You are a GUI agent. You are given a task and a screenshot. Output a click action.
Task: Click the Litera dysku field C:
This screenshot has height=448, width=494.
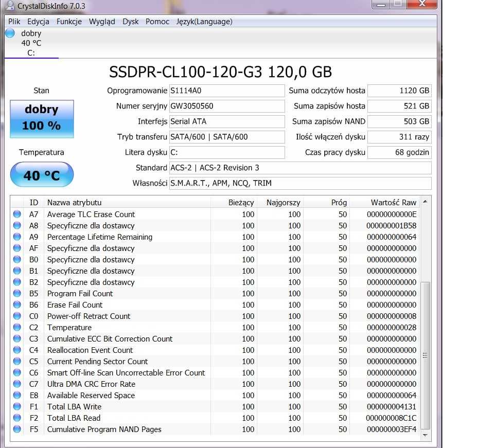coord(227,152)
